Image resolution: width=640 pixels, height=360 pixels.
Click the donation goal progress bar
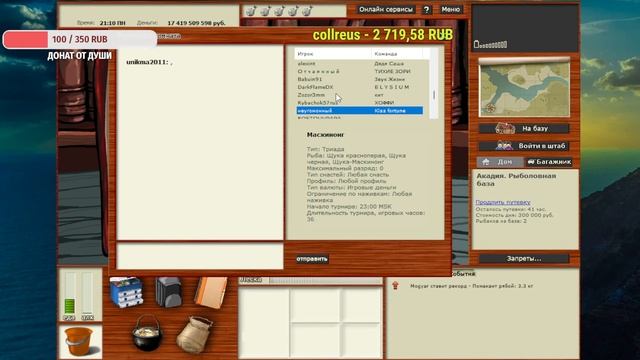pos(80,40)
